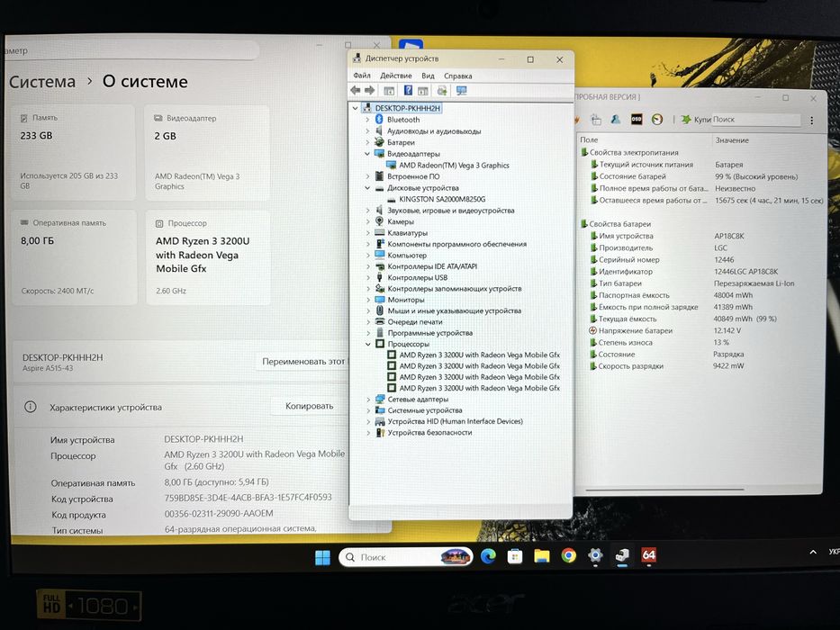
Task: Open Google Chrome from the taskbar
Action: (x=568, y=555)
